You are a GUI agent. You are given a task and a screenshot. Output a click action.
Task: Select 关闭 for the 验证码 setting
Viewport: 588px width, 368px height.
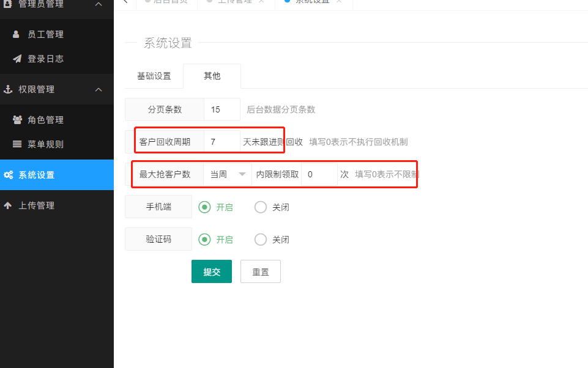261,240
